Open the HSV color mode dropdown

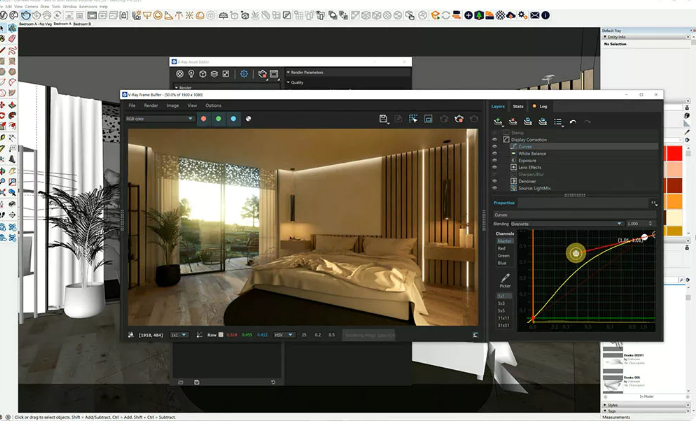[x=283, y=335]
